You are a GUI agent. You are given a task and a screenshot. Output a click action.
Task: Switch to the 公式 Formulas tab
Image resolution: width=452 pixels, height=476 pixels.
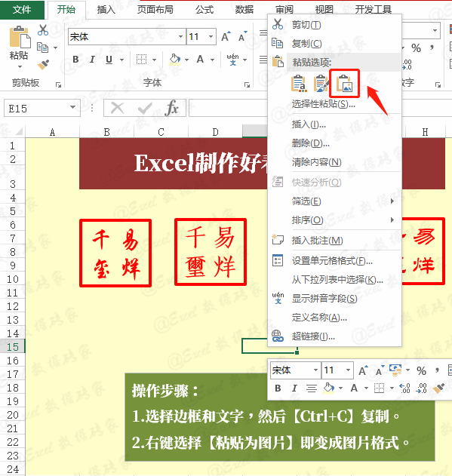204,10
